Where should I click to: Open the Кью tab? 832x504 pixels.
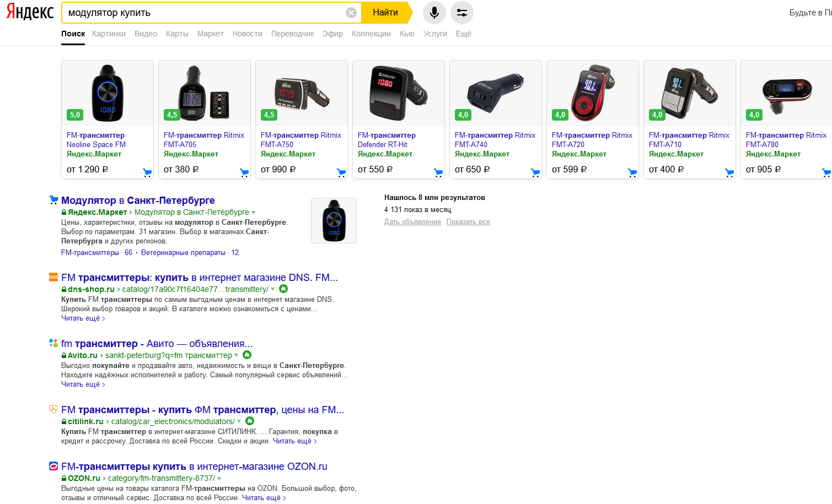407,34
